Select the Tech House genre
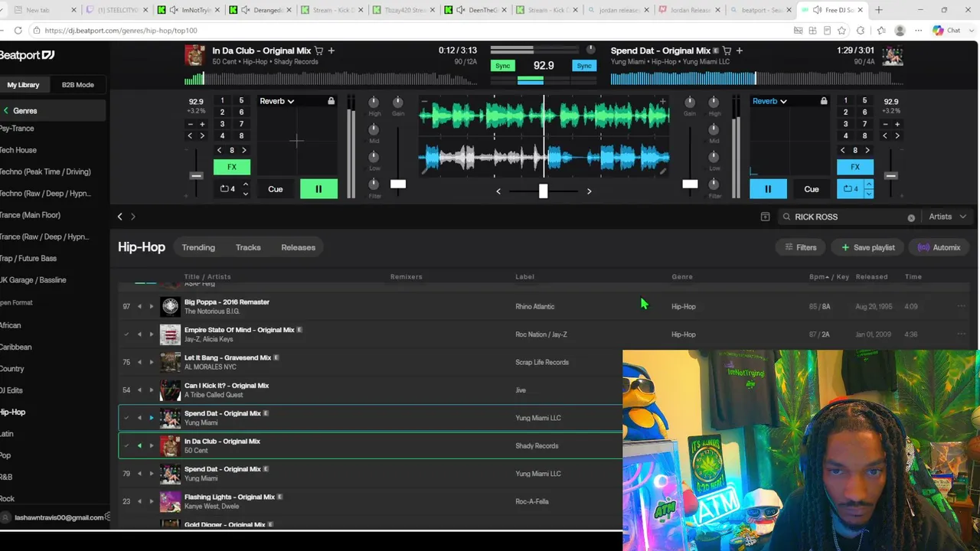Image resolution: width=980 pixels, height=551 pixels. pos(18,150)
